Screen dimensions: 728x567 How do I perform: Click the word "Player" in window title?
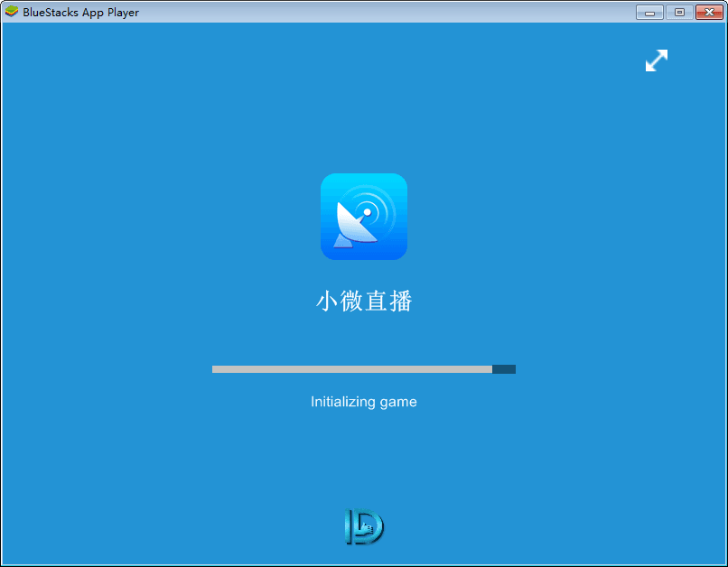coord(122,13)
